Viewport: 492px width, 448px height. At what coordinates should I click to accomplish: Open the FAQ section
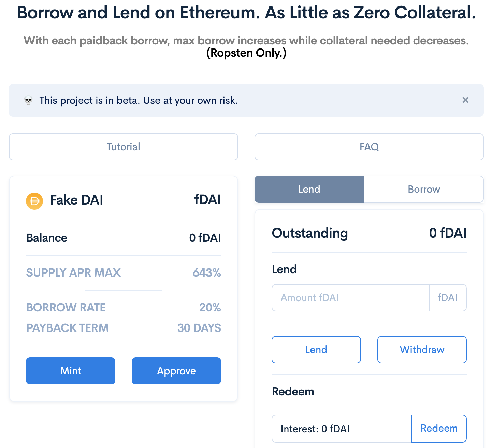[x=369, y=147]
